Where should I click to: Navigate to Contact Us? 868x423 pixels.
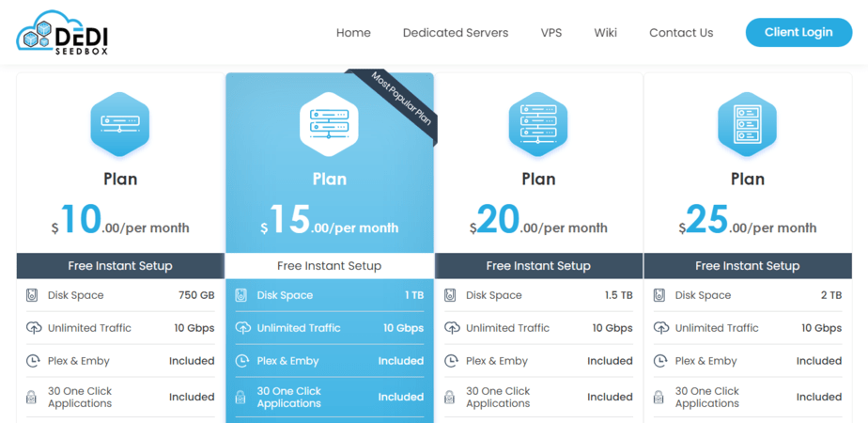[681, 33]
